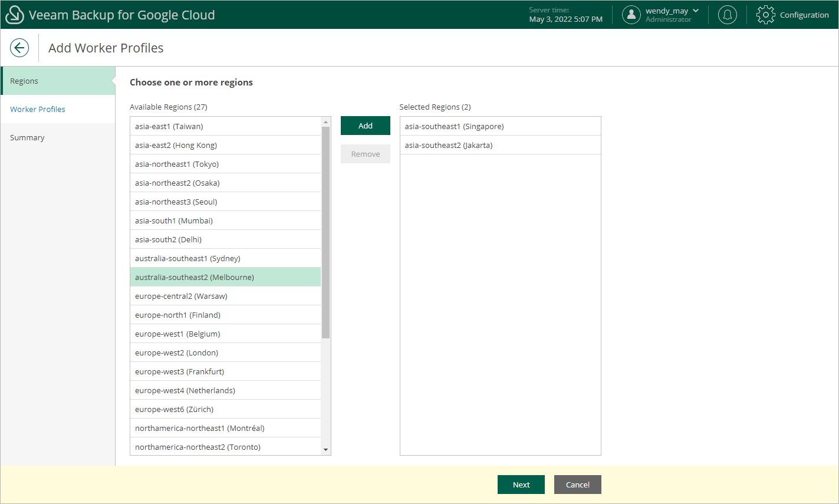Select the Regions wizard step

[x=58, y=81]
